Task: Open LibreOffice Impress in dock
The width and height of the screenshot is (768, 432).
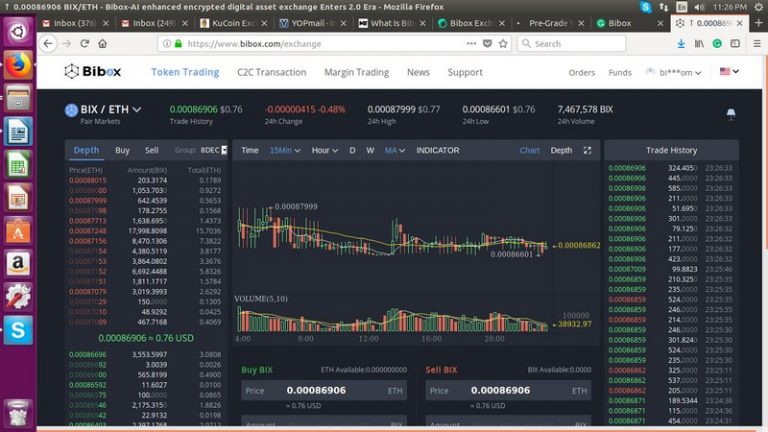Action: coord(18,197)
